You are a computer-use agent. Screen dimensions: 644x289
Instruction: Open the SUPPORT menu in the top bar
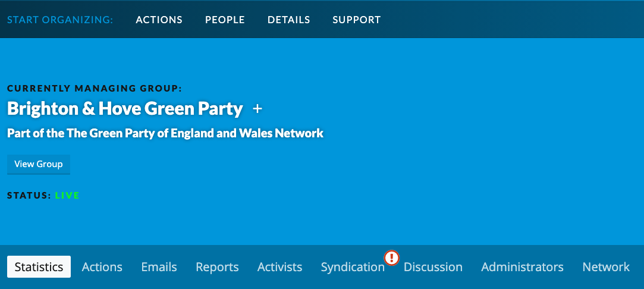(357, 20)
